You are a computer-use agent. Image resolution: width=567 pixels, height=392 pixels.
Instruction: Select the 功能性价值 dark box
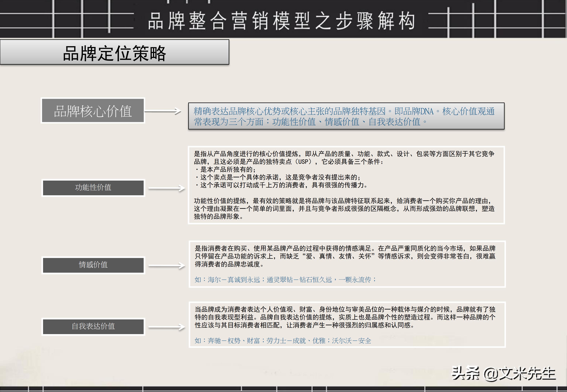(x=93, y=188)
